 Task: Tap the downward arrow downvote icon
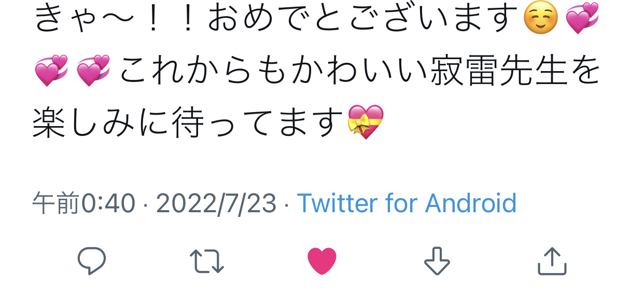point(437,260)
